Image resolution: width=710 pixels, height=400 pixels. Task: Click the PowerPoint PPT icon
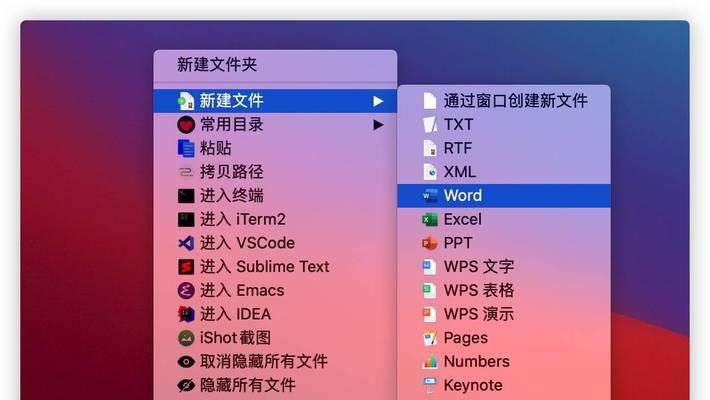click(x=430, y=243)
